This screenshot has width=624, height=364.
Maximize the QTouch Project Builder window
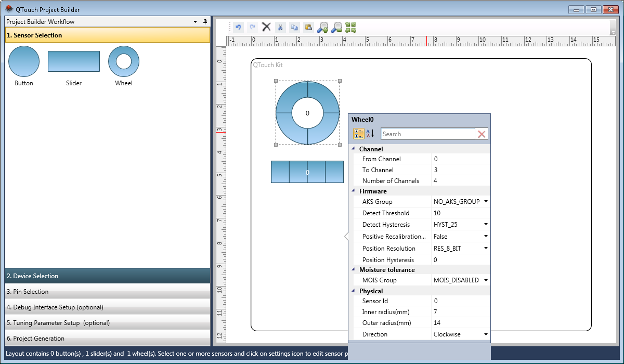click(593, 9)
